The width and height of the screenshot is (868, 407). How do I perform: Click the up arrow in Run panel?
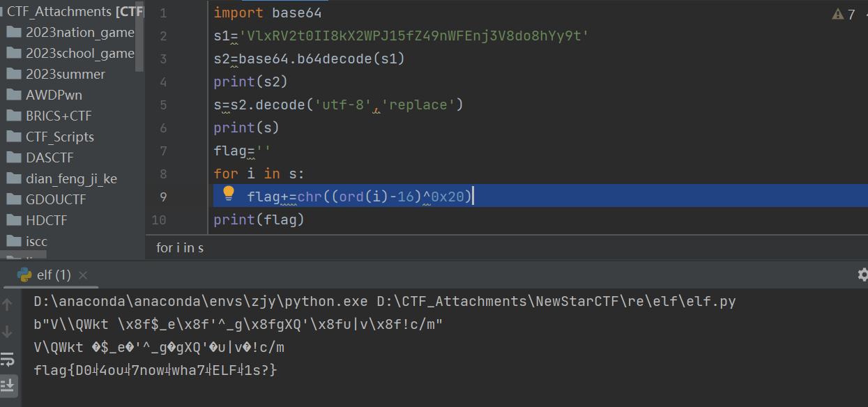coord(8,305)
